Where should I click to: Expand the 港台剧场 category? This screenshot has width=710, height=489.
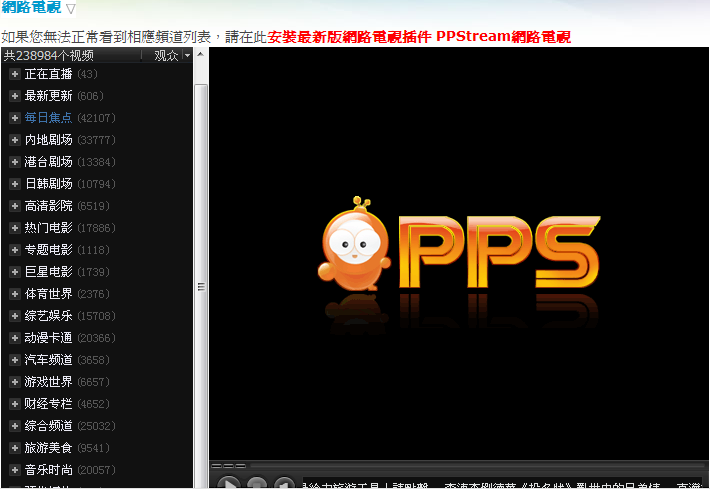point(14,162)
